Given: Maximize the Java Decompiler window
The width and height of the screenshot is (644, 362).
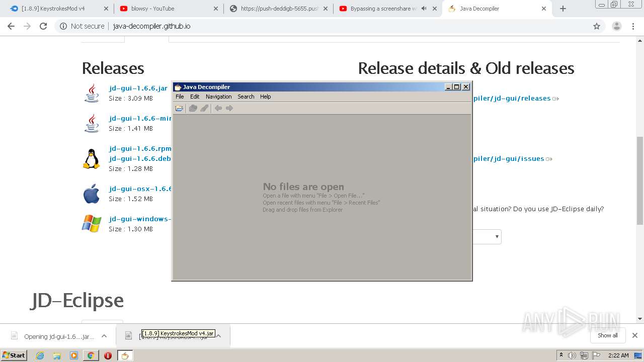Looking at the screenshot, I should pos(457,87).
